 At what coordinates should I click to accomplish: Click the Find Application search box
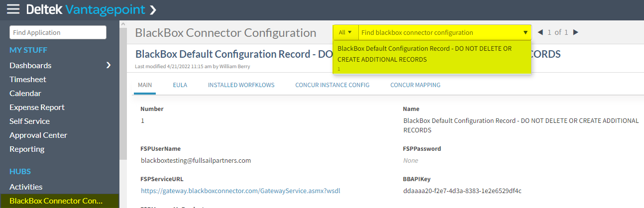pyautogui.click(x=58, y=32)
